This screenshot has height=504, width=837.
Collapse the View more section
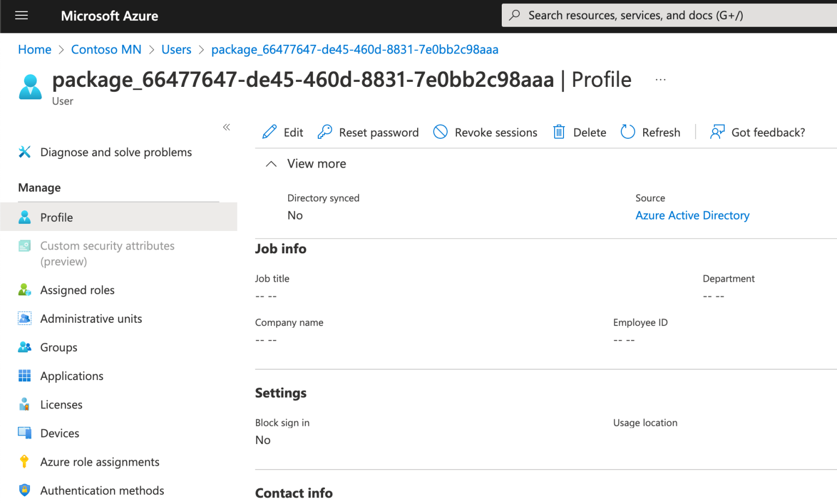pos(271,163)
